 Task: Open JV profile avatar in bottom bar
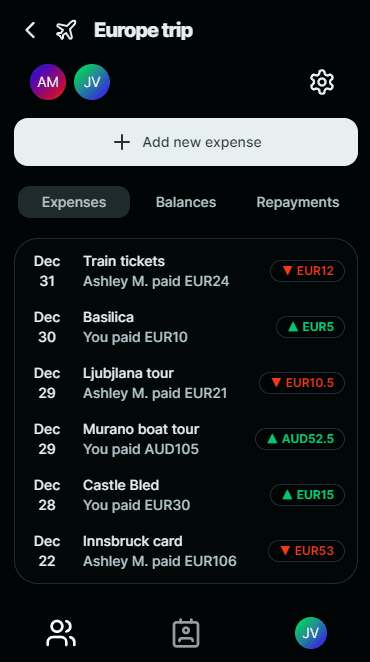311,633
